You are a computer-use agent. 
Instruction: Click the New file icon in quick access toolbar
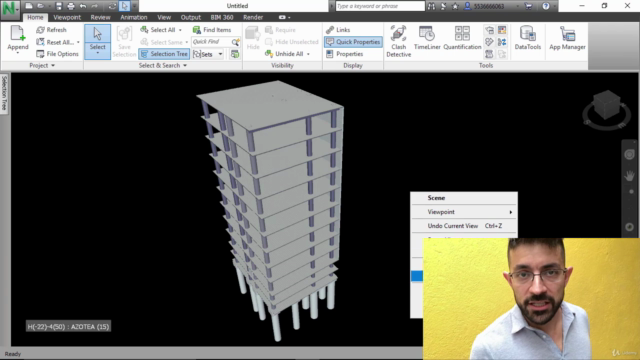29,6
